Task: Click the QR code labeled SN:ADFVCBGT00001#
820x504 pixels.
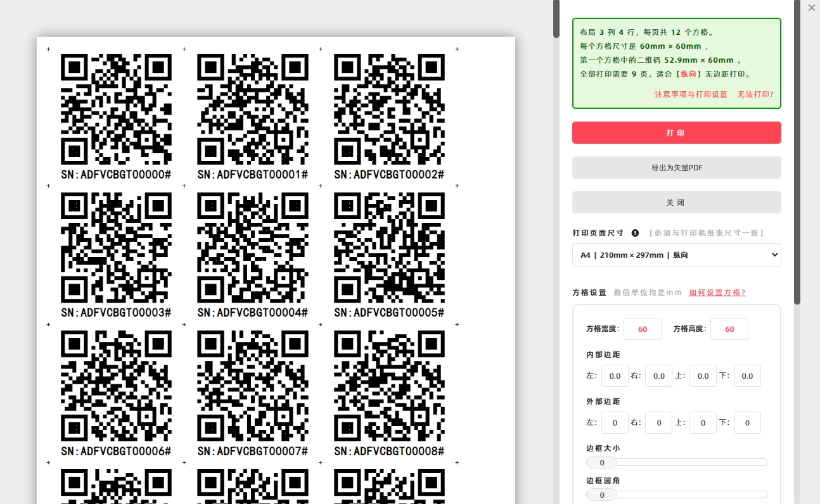Action: click(x=253, y=109)
